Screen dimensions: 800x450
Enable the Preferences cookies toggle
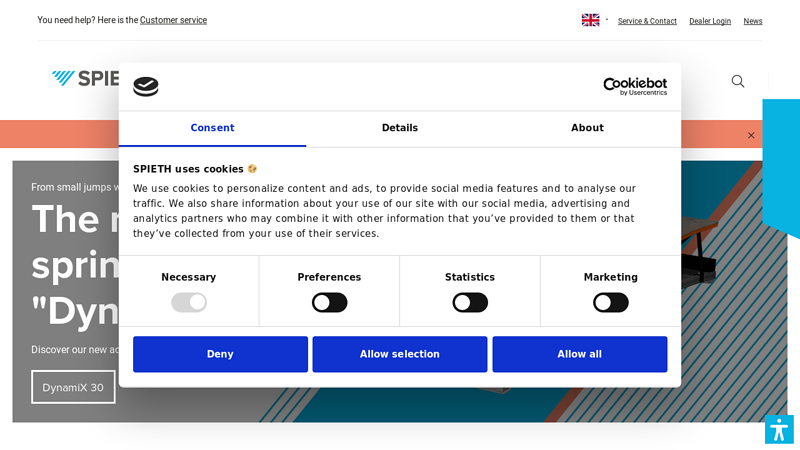click(329, 302)
